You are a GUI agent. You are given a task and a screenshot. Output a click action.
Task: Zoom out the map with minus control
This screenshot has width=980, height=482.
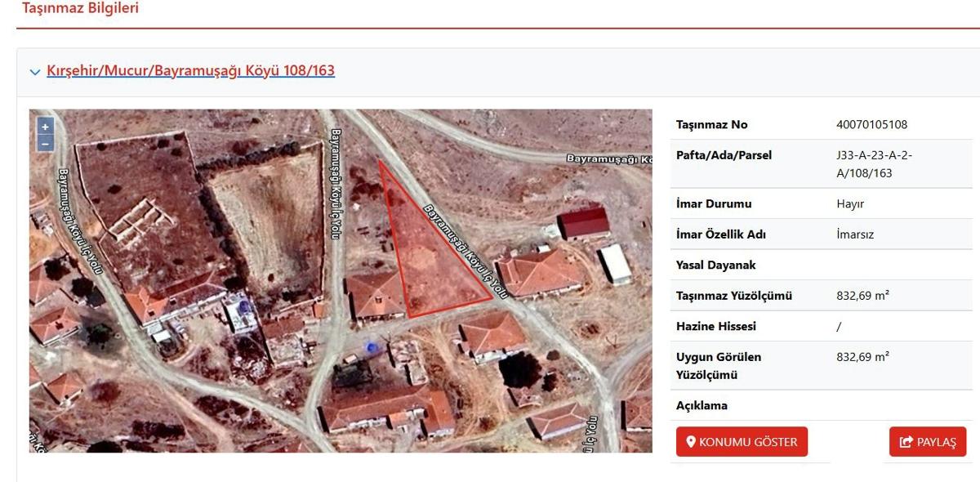pos(46,143)
